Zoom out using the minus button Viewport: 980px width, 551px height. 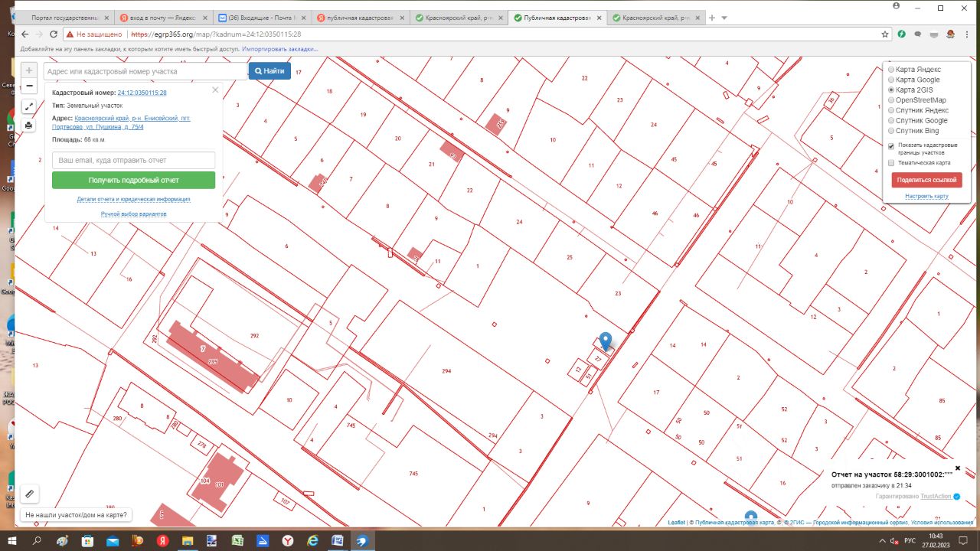(29, 86)
